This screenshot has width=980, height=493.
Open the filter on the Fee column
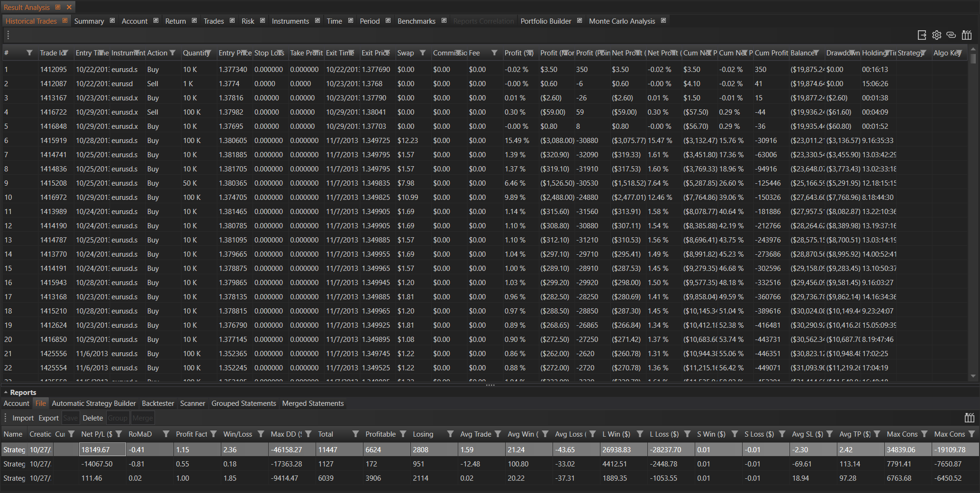[494, 53]
